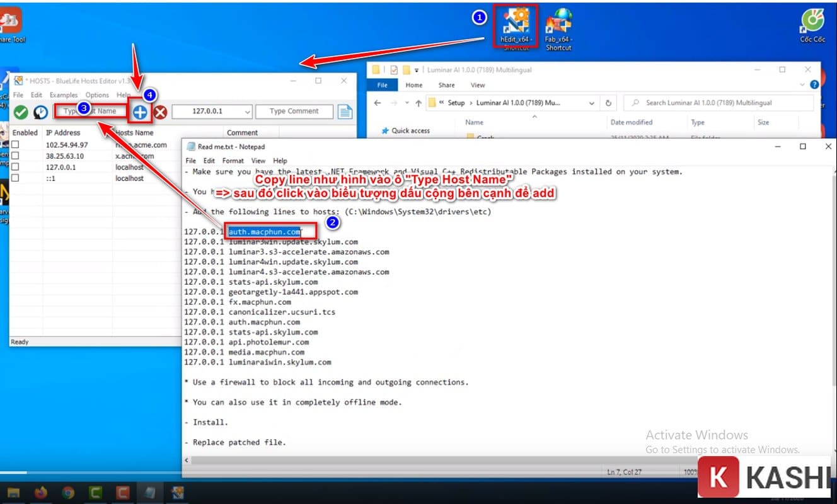This screenshot has width=837, height=504.
Task: Go forward in Luminar AI Explorer window
Action: (395, 103)
